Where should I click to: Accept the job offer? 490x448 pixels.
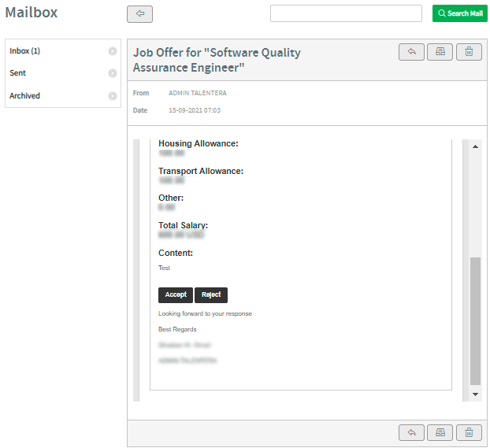(176, 295)
